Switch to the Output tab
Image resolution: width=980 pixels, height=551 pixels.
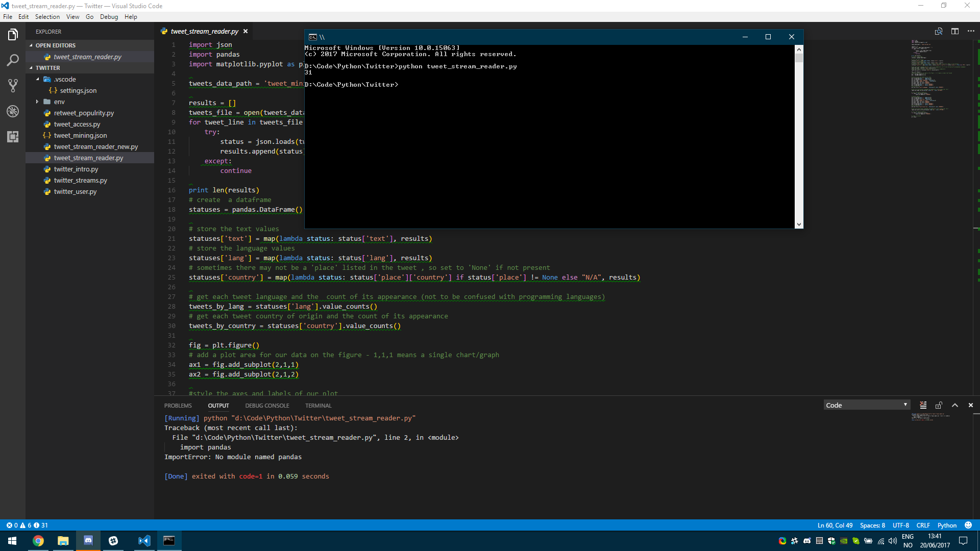[218, 406]
